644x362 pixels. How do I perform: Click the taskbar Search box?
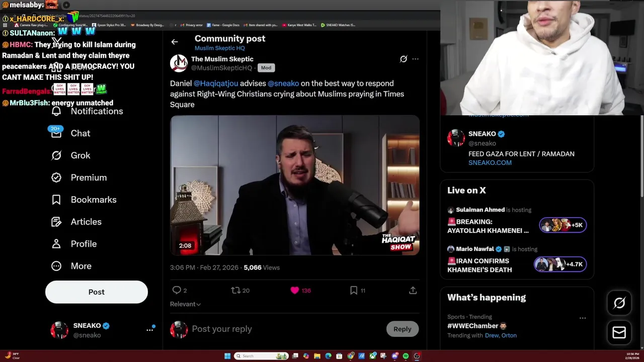tap(261, 356)
